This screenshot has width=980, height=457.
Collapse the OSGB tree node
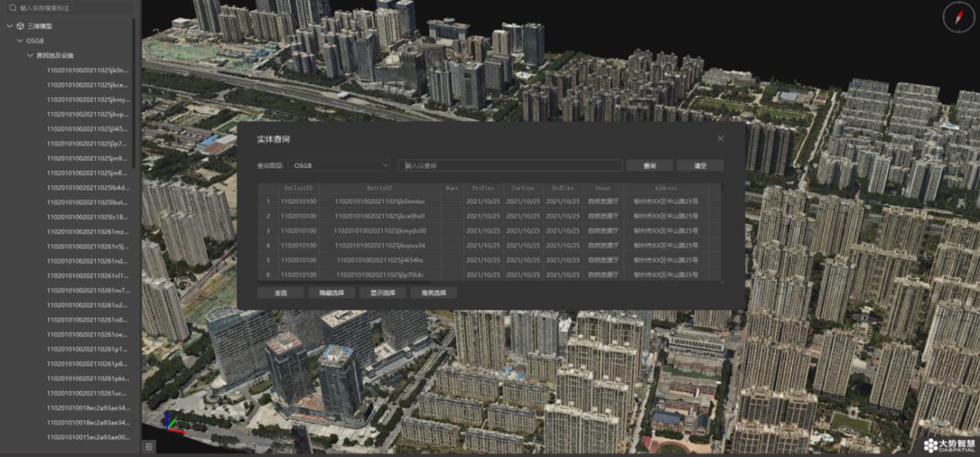click(x=20, y=40)
